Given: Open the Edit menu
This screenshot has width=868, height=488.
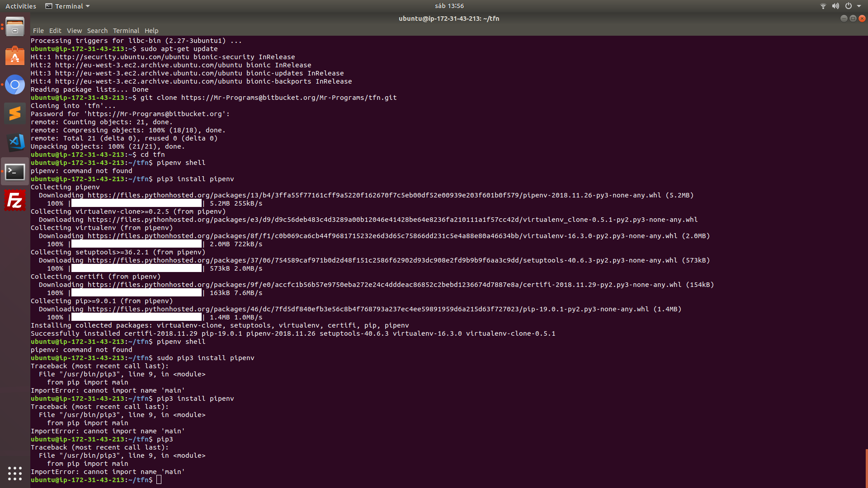Looking at the screenshot, I should pyautogui.click(x=55, y=31).
